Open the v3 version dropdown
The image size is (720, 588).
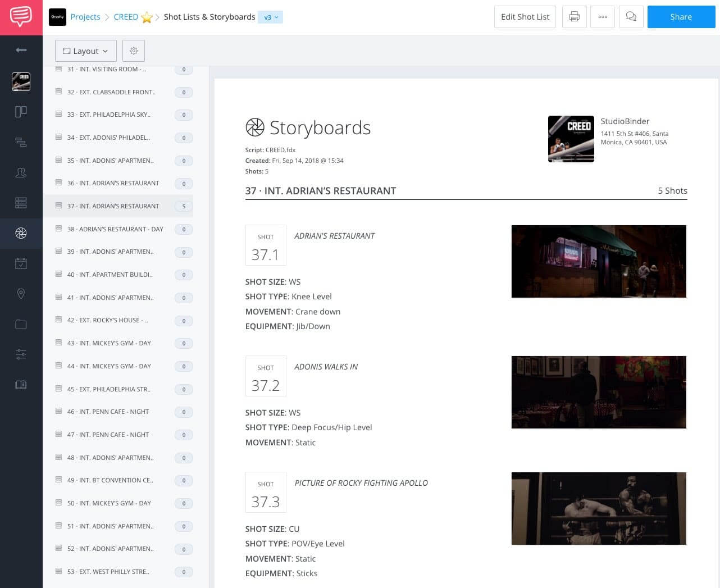pyautogui.click(x=270, y=17)
